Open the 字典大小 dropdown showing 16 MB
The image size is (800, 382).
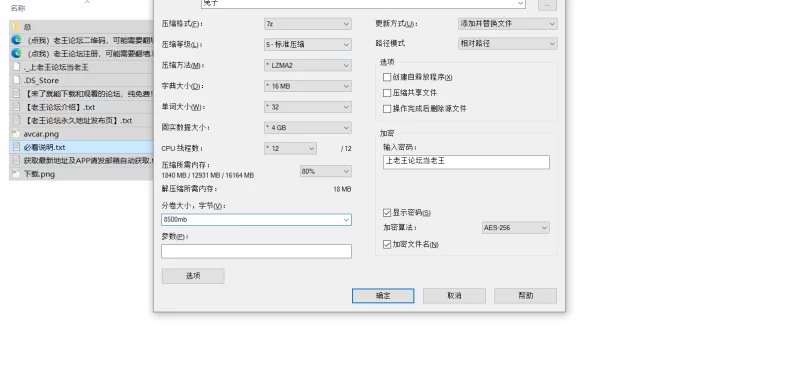pos(308,86)
